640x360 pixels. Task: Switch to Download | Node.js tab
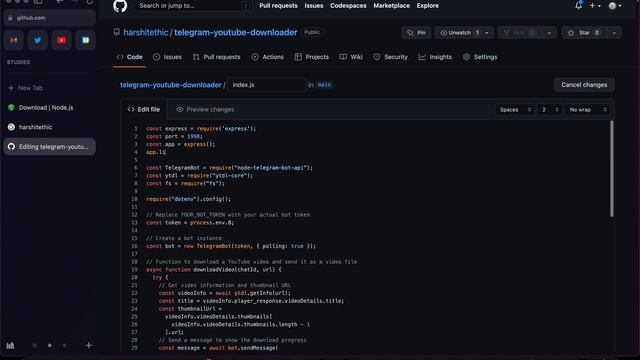pyautogui.click(x=49, y=107)
